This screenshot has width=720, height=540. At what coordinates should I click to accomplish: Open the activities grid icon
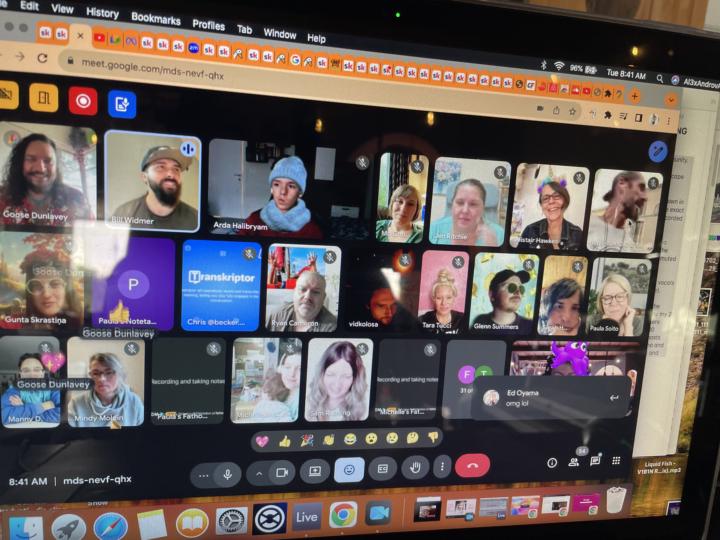[616, 461]
